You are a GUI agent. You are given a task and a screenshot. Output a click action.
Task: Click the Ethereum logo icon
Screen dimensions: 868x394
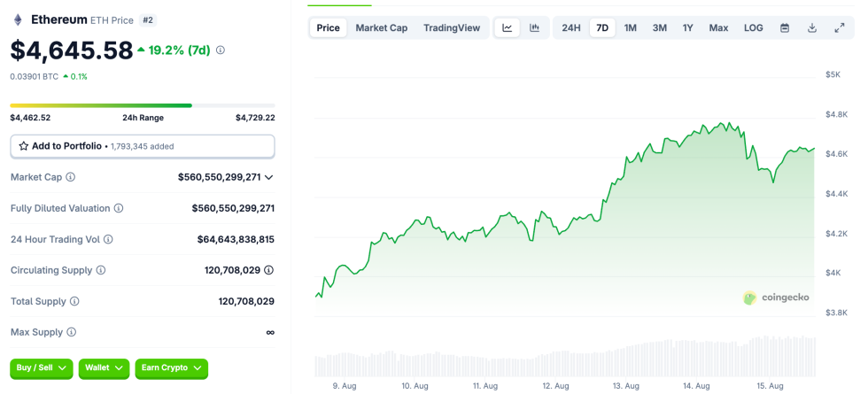(18, 19)
